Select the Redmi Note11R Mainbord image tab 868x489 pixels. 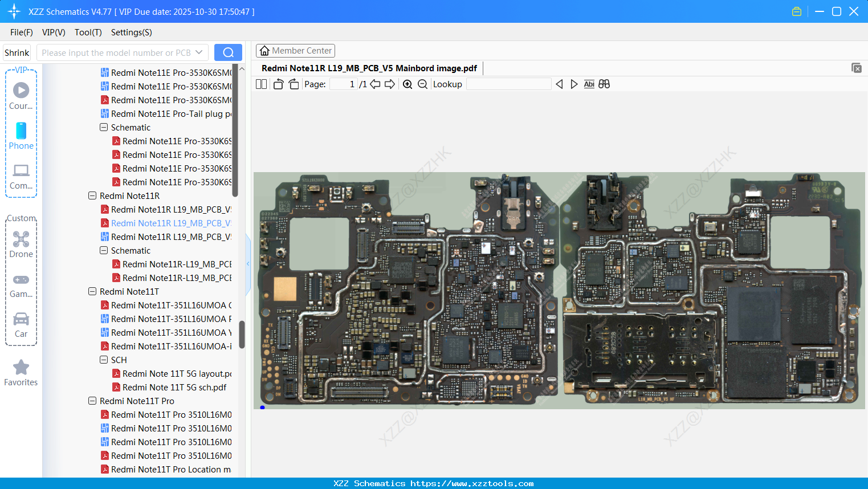click(369, 68)
